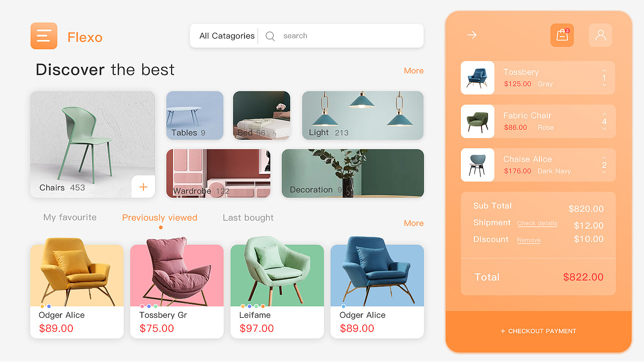This screenshot has width=644, height=362.
Task: Click More link beside Discover the best
Action: (414, 71)
